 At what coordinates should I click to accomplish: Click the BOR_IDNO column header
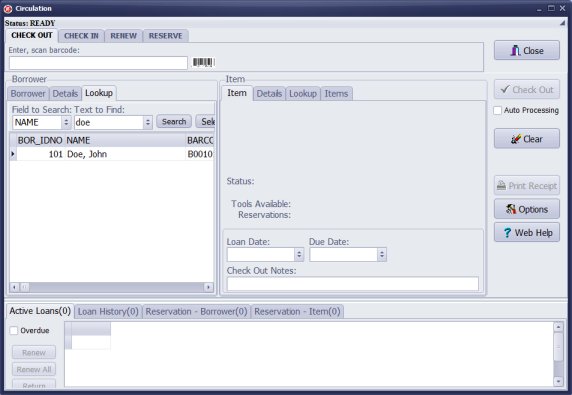click(x=40, y=140)
